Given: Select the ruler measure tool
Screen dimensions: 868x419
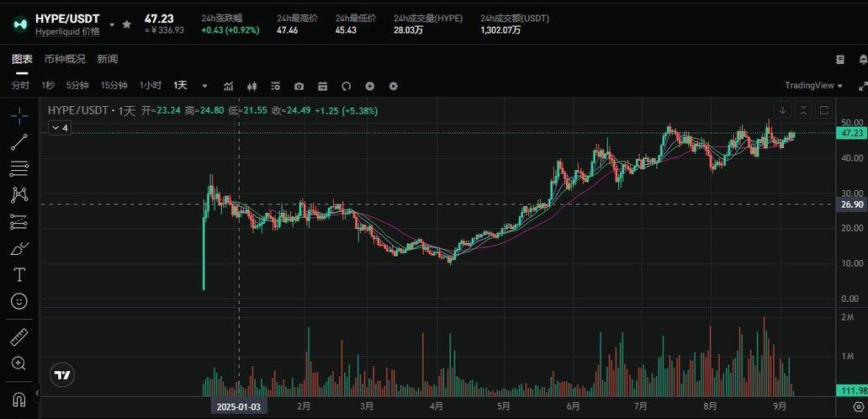Looking at the screenshot, I should (x=19, y=337).
